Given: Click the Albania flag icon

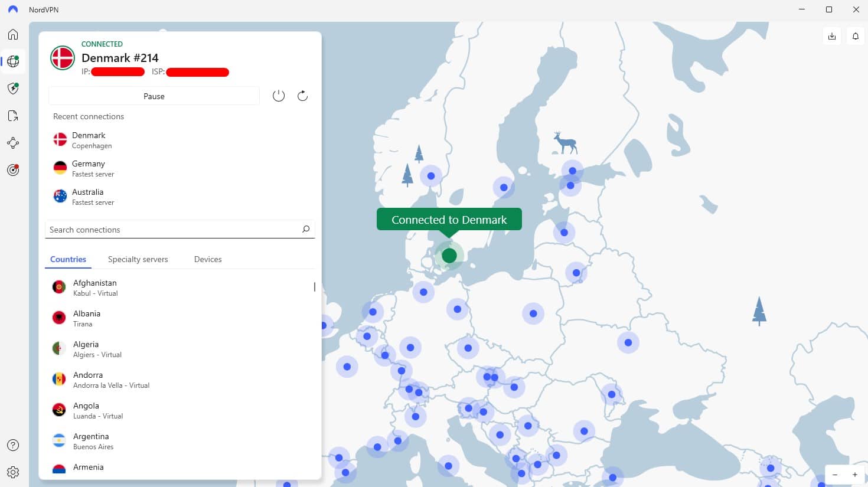Looking at the screenshot, I should [59, 318].
